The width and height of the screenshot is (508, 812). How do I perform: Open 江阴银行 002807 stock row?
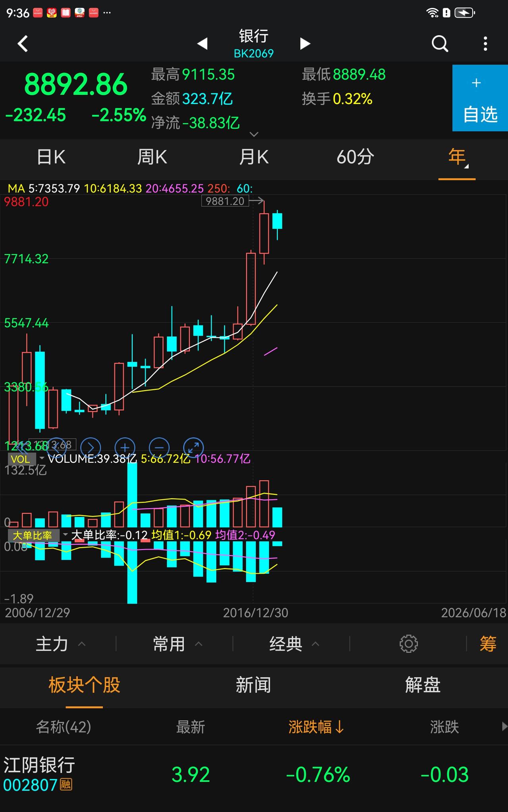coord(254,775)
